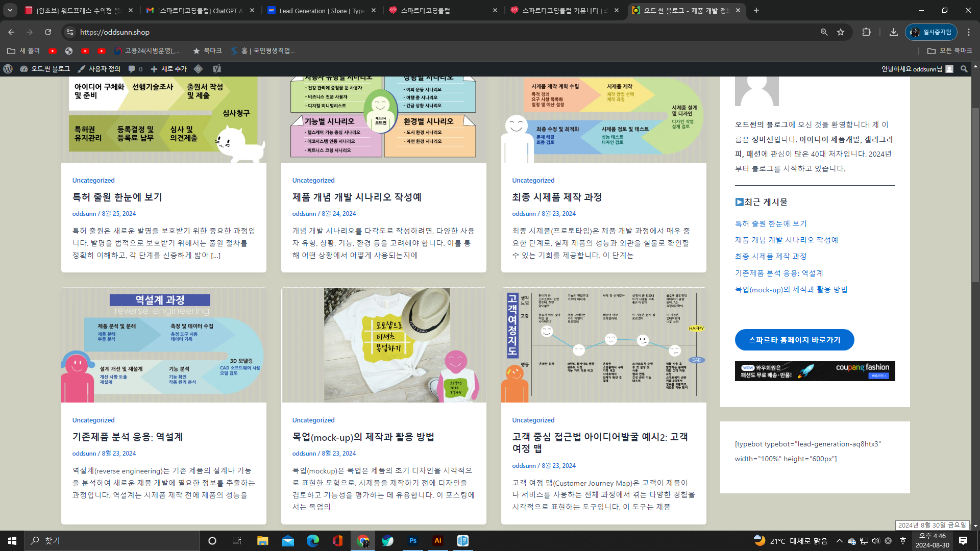
Task: Open the notification center icon
Action: click(x=963, y=540)
